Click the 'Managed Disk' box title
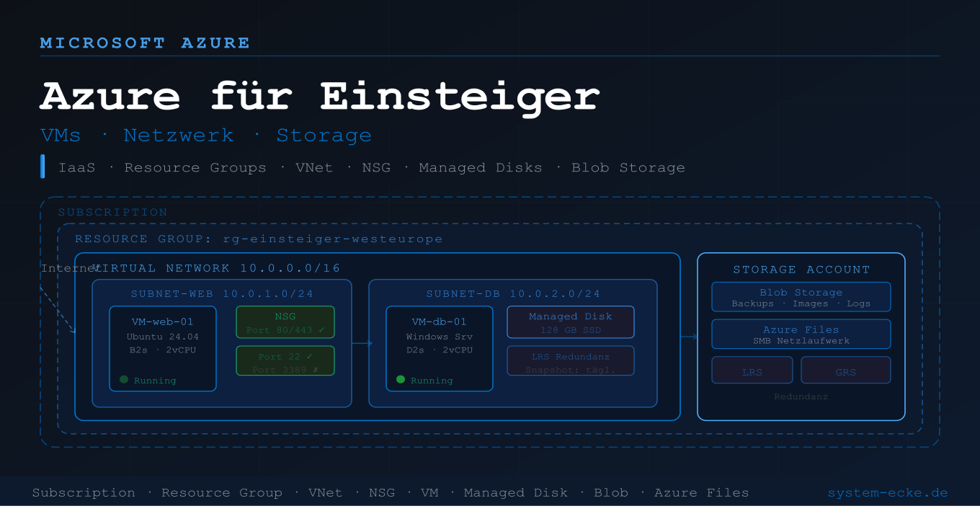 click(571, 316)
